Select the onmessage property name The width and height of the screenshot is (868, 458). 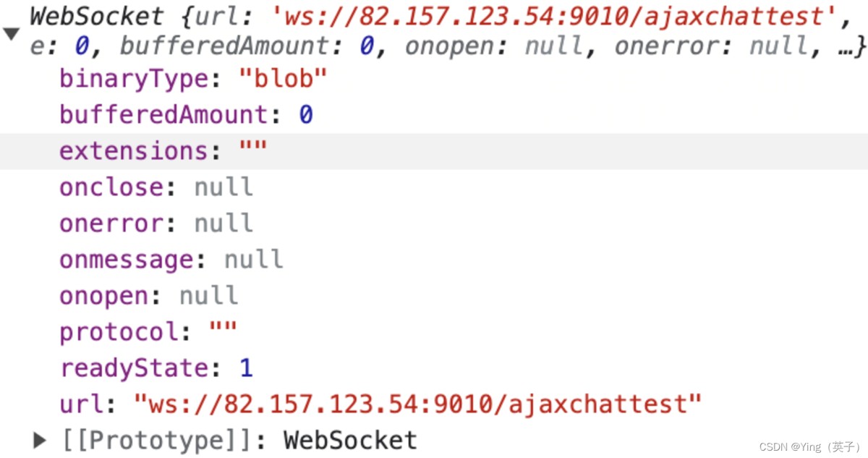(127, 260)
